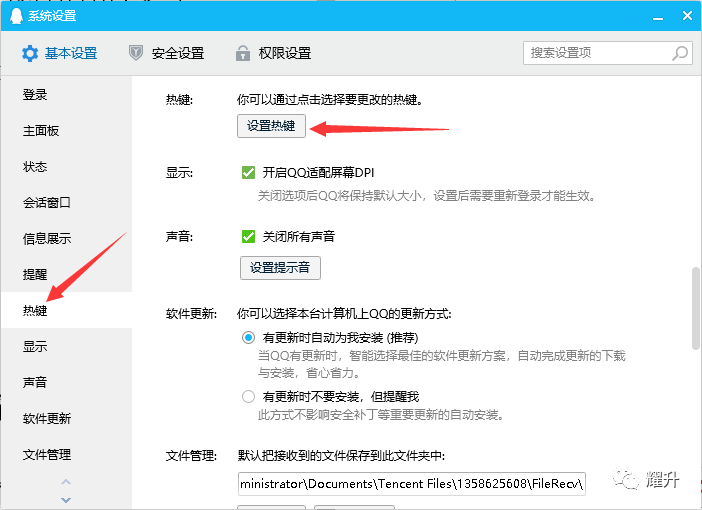The width and height of the screenshot is (702, 510).
Task: Click the text 你可以通过点击选择要更改的热键。
Action: click(330, 99)
